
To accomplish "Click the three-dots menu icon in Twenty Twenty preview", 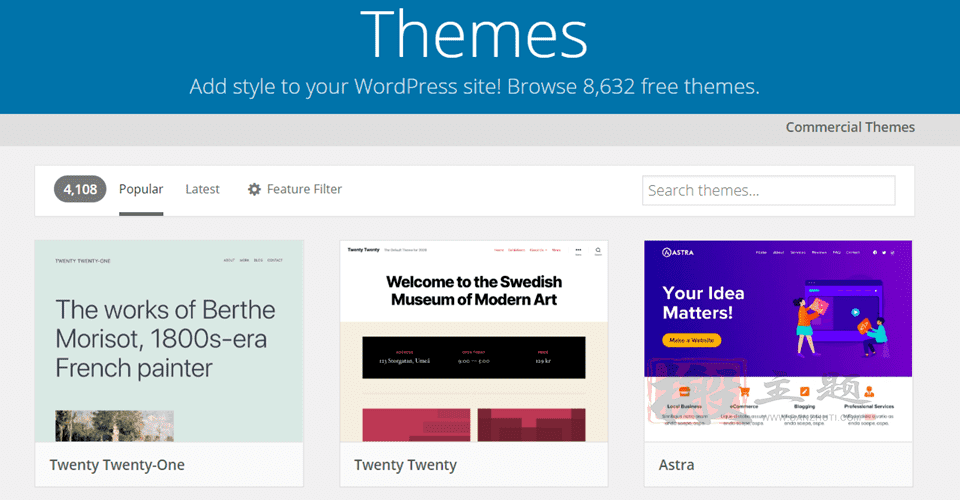I will (578, 250).
